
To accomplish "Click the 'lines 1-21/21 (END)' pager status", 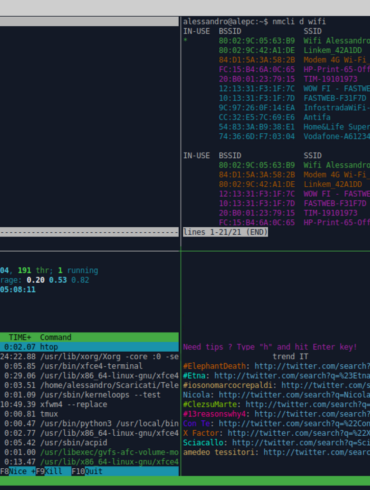I will coord(225,232).
